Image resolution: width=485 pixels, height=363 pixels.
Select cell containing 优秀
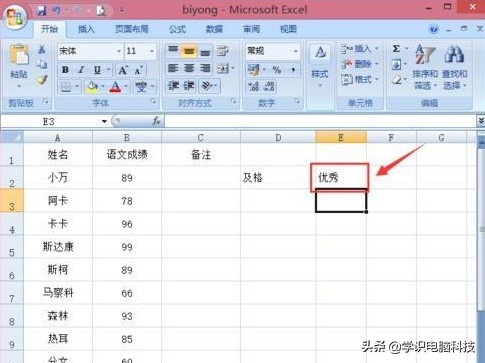[341, 177]
